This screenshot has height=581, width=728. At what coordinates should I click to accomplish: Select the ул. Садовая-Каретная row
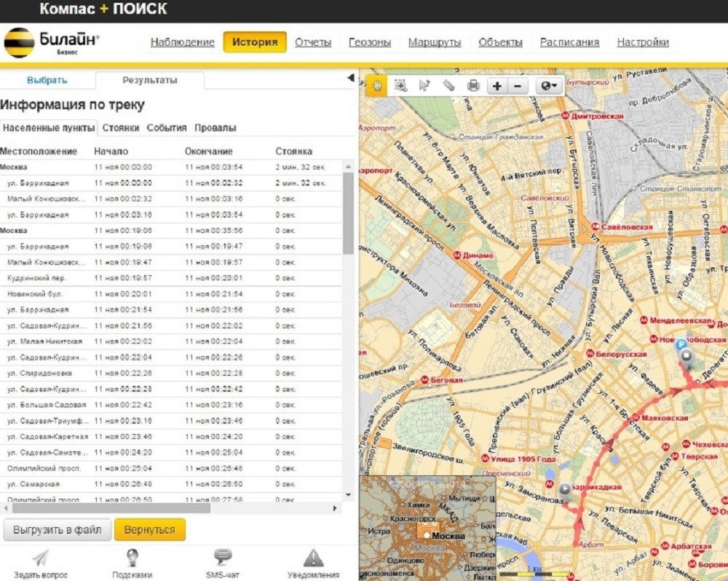coord(171,437)
